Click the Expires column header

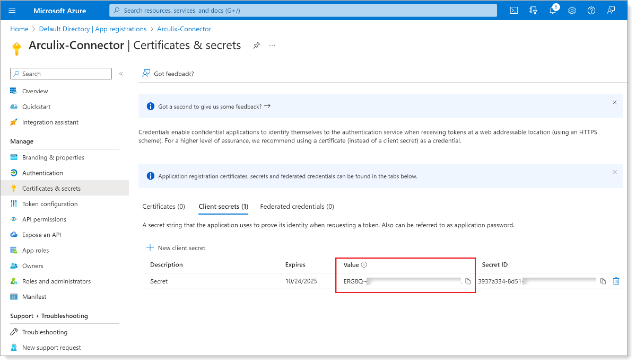click(295, 265)
